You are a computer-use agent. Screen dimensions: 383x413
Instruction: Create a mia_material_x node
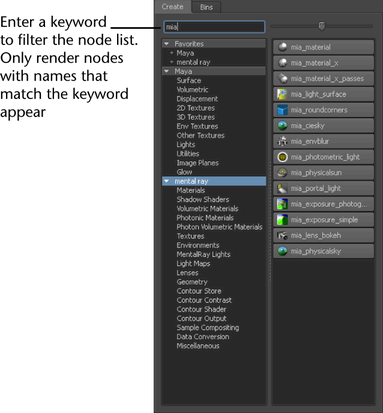click(x=323, y=63)
